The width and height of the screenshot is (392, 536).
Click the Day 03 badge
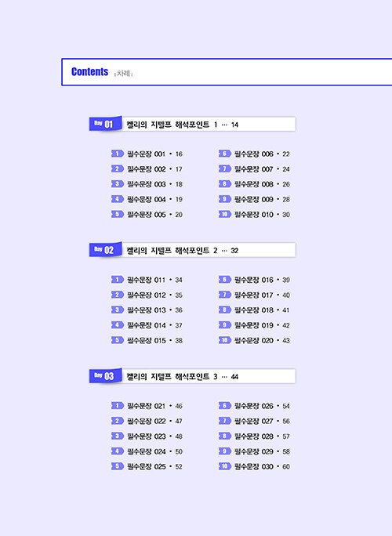pyautogui.click(x=105, y=376)
